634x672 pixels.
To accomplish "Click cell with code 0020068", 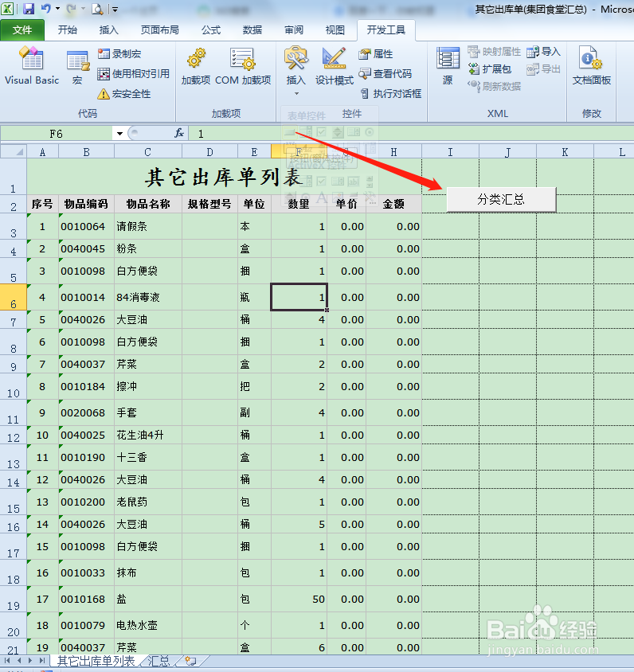I will click(86, 412).
